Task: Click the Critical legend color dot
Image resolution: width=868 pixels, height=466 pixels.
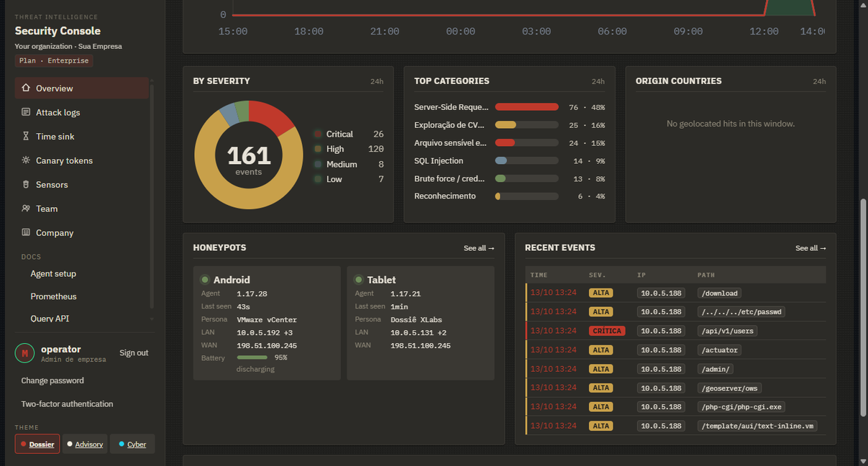Action: [x=318, y=134]
